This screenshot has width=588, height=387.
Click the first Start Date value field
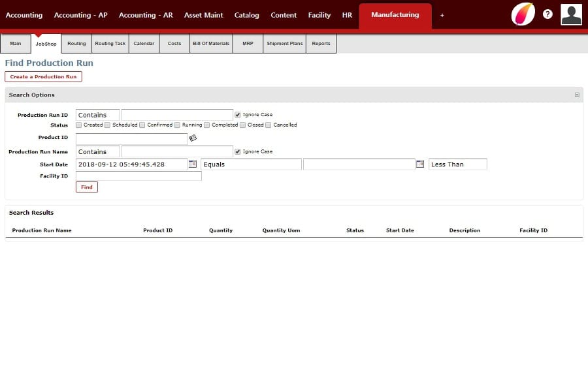point(131,164)
